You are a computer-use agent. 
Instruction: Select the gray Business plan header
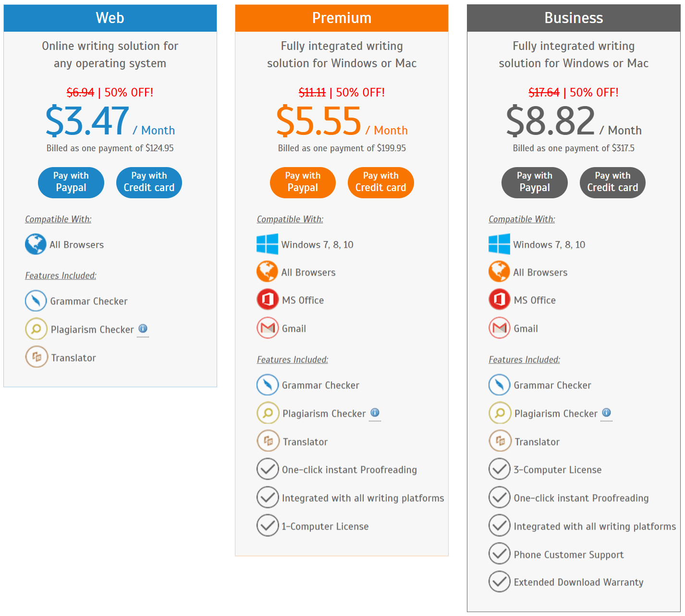pyautogui.click(x=574, y=18)
